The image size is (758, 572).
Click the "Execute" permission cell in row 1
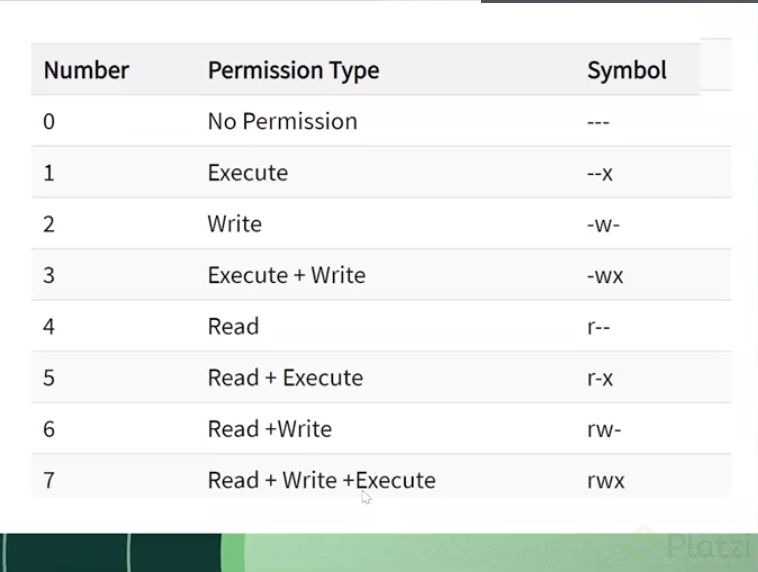point(247,172)
